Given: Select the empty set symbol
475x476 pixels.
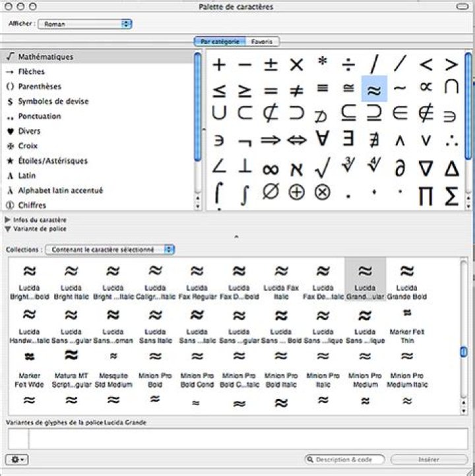Looking at the screenshot, I should (270, 192).
